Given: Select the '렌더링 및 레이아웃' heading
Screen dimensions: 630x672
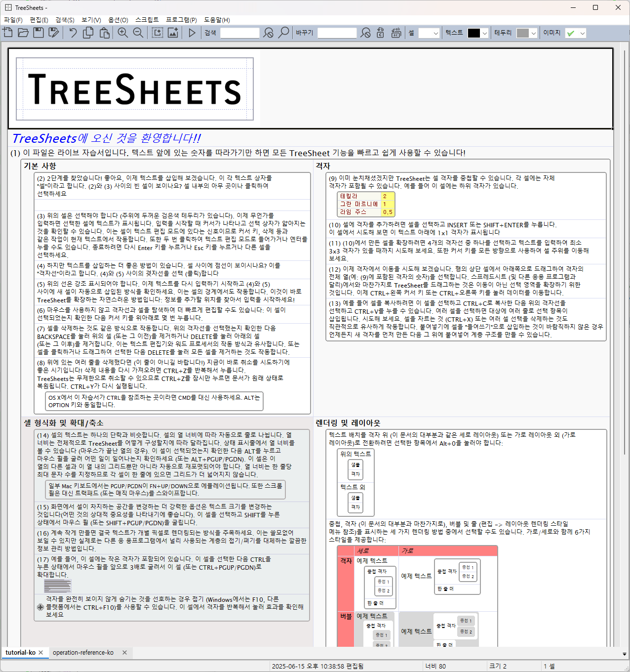Looking at the screenshot, I should (348, 423).
